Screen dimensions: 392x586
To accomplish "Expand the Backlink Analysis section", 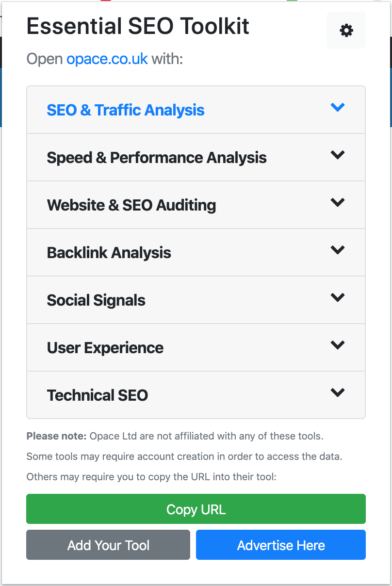I will [x=109, y=252].
